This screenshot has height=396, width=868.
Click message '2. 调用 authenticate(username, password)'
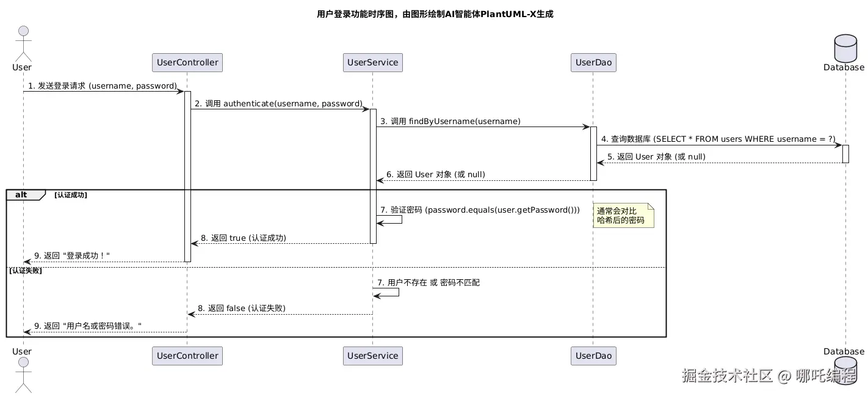pos(279,104)
